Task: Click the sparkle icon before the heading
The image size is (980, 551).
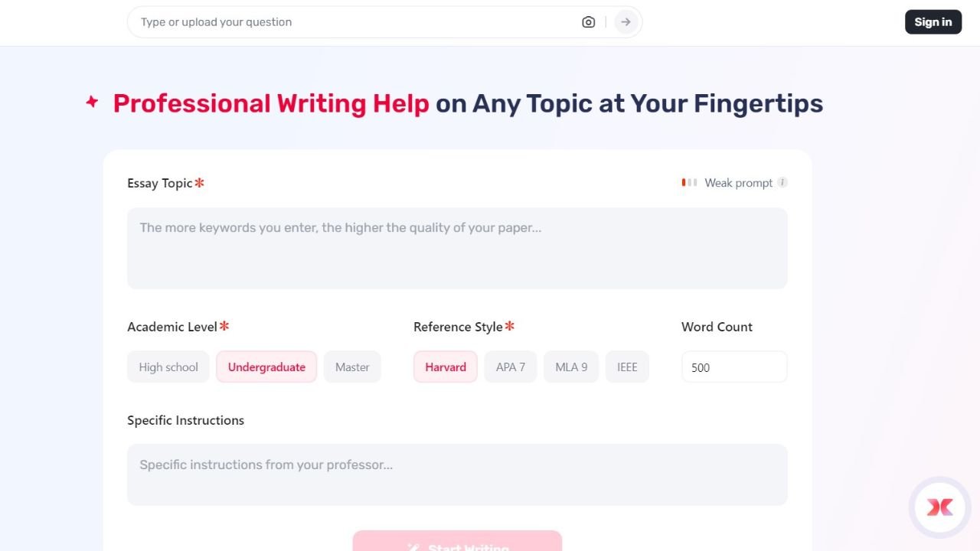Action: pos(91,102)
